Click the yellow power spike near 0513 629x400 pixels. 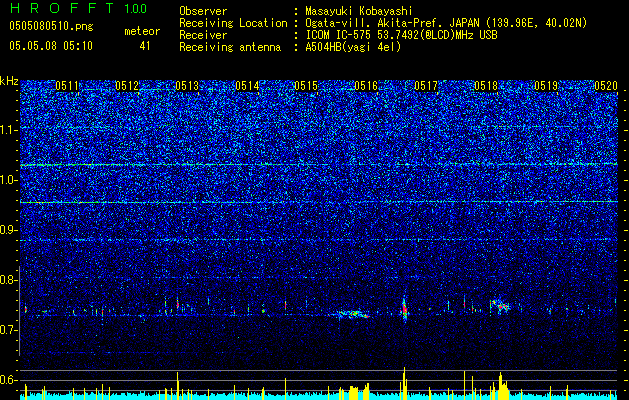coord(177,384)
